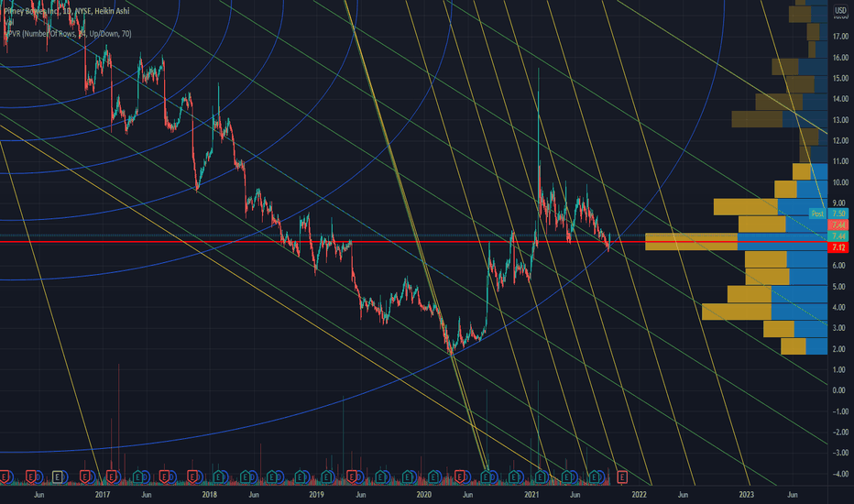Click the red 7.12 horizontal line label
The width and height of the screenshot is (854, 504).
(838, 247)
